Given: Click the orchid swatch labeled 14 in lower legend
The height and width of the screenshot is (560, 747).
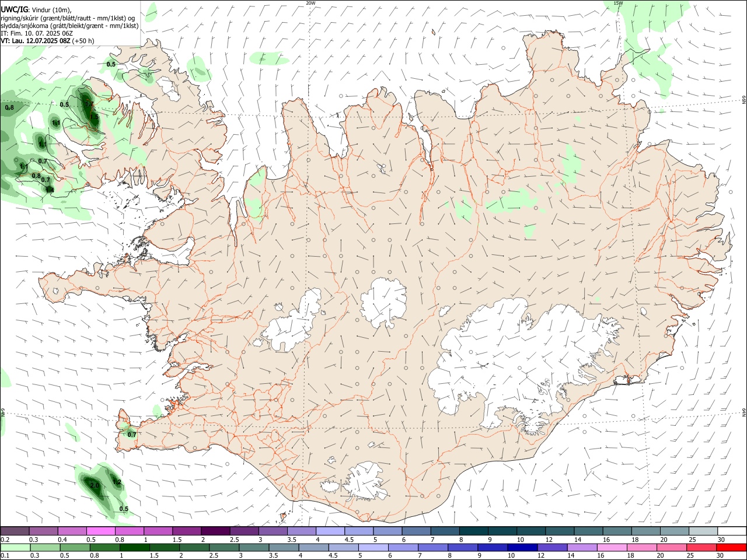Looking at the screenshot, I should (581, 547).
